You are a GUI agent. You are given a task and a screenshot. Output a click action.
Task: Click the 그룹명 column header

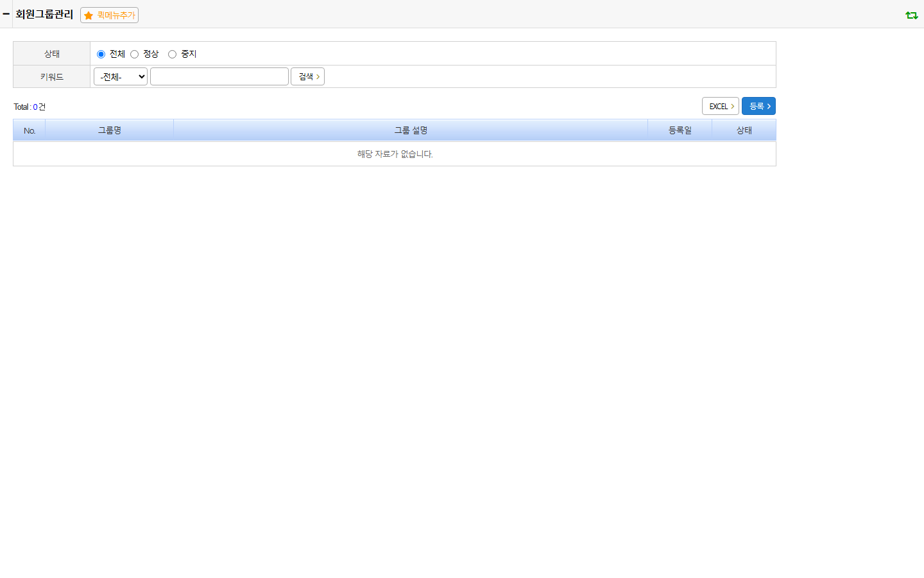point(110,130)
